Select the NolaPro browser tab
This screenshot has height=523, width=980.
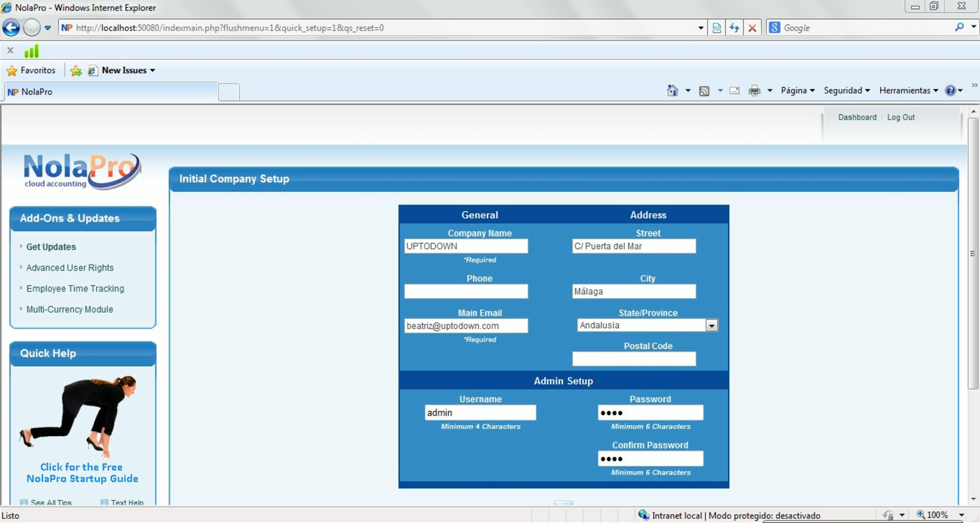pyautogui.click(x=111, y=92)
